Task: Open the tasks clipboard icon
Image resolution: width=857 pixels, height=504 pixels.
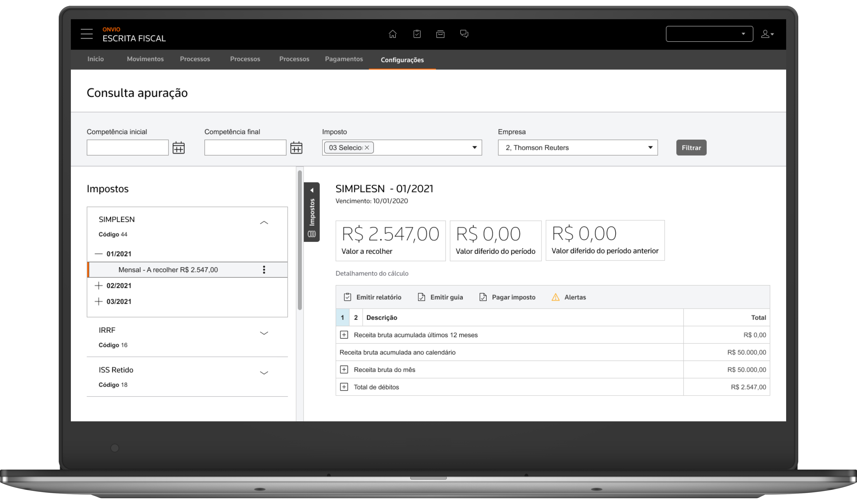Action: coord(417,34)
